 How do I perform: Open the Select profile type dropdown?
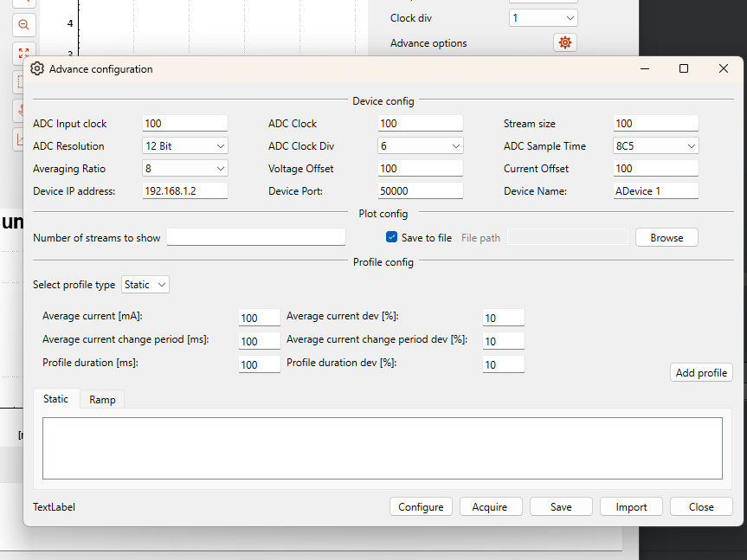pyautogui.click(x=145, y=284)
